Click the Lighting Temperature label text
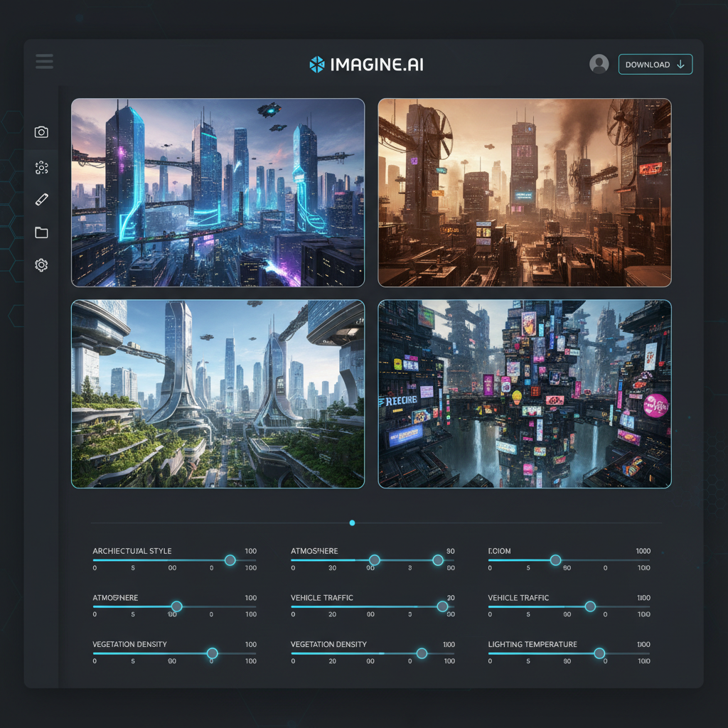Image resolution: width=728 pixels, height=728 pixels. (532, 644)
